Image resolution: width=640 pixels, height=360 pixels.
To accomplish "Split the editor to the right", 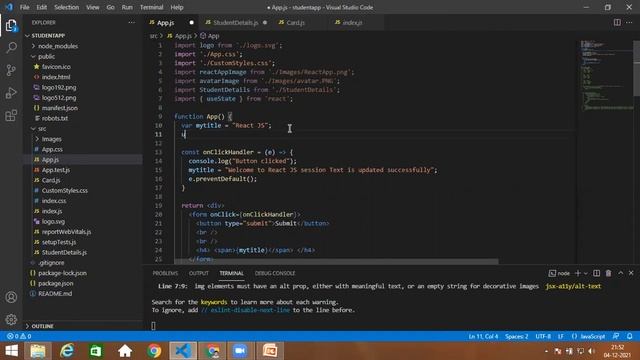I will click(x=617, y=22).
